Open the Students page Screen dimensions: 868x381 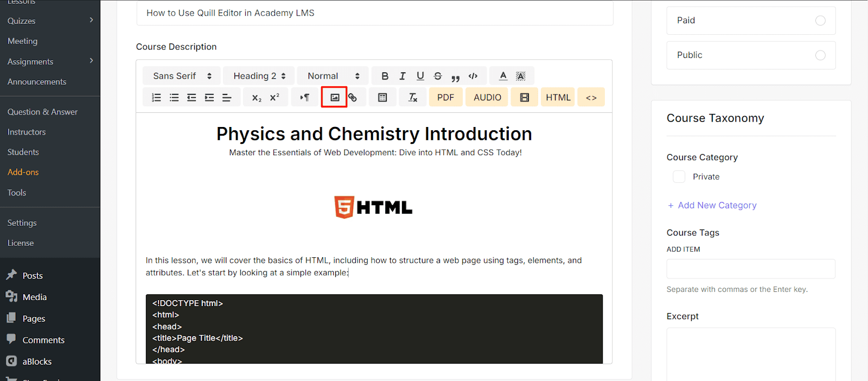[23, 152]
